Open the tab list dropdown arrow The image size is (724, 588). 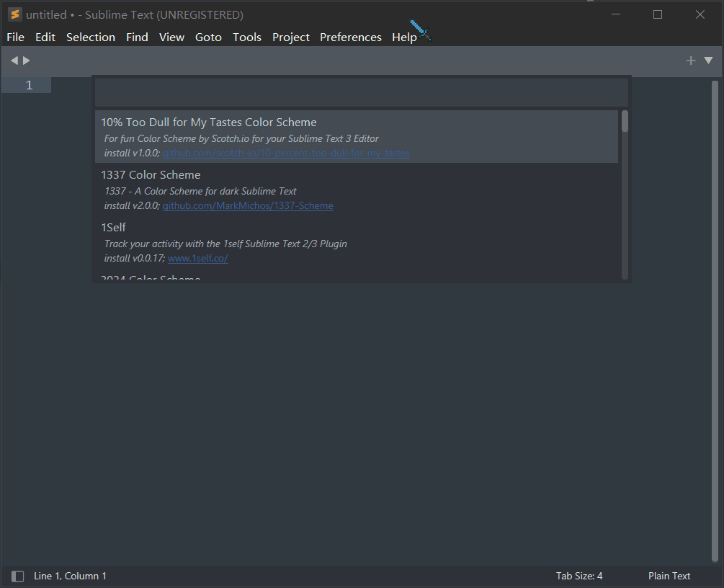point(708,61)
